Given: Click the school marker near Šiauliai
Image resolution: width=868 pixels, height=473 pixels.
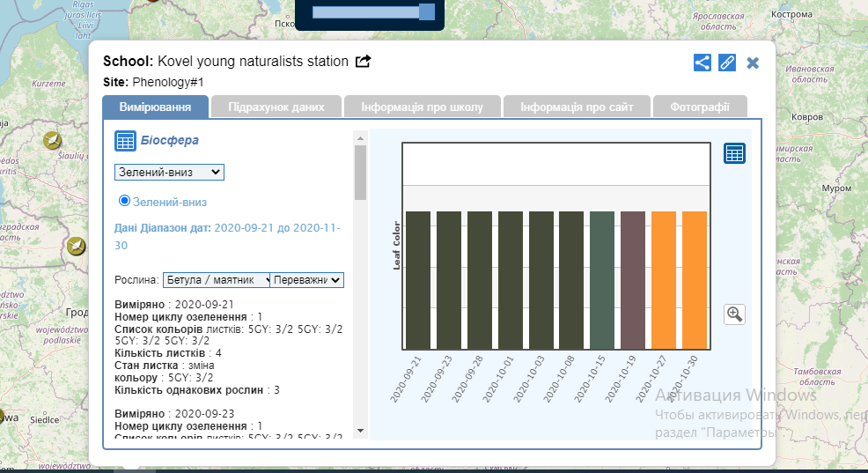Looking at the screenshot, I should tap(53, 140).
